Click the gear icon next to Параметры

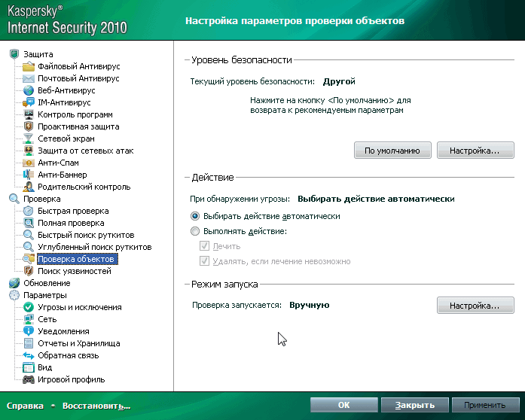click(14, 295)
